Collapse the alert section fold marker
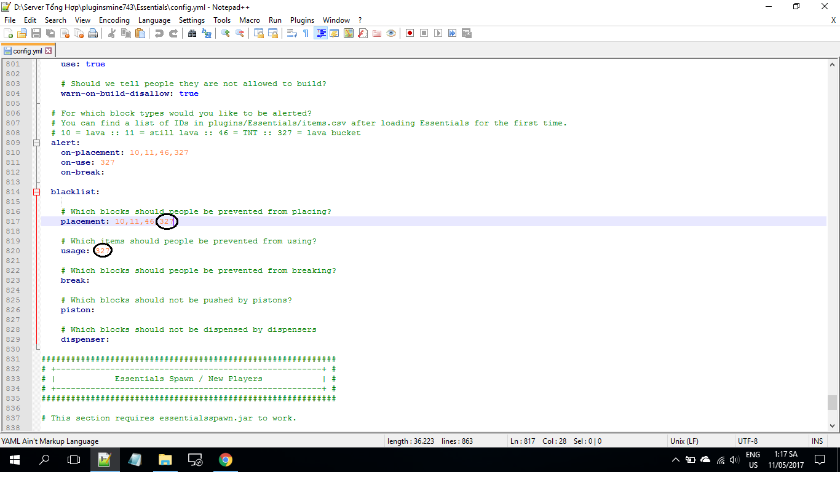The width and height of the screenshot is (840, 504). (x=36, y=143)
